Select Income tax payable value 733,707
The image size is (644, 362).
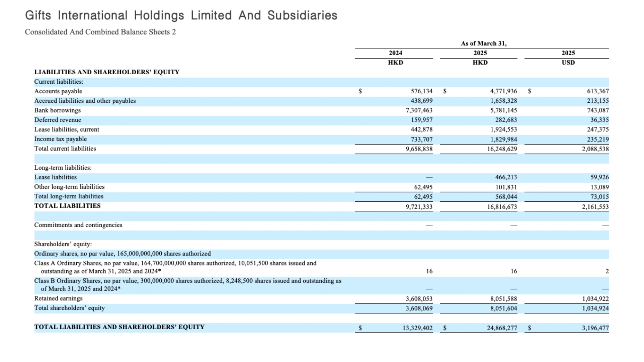click(x=421, y=139)
